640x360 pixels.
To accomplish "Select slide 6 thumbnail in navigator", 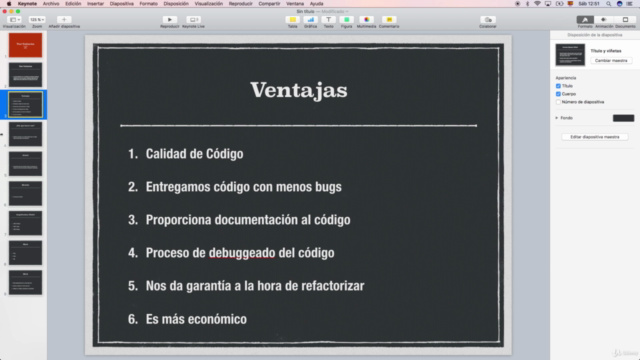I will (25, 193).
